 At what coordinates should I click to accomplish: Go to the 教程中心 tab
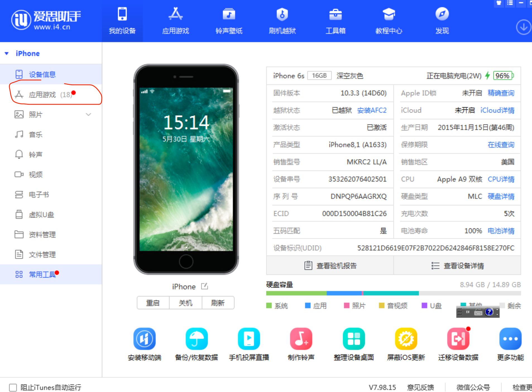click(x=389, y=21)
